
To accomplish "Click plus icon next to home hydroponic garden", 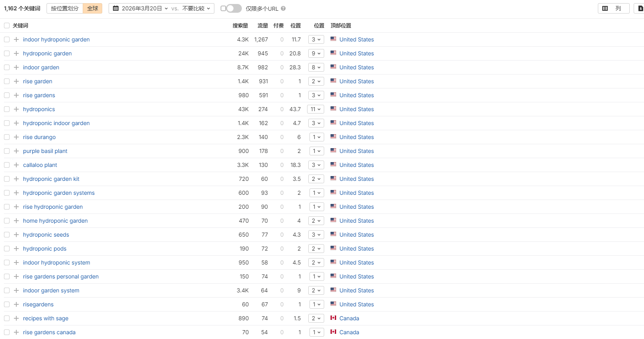I will (16, 221).
